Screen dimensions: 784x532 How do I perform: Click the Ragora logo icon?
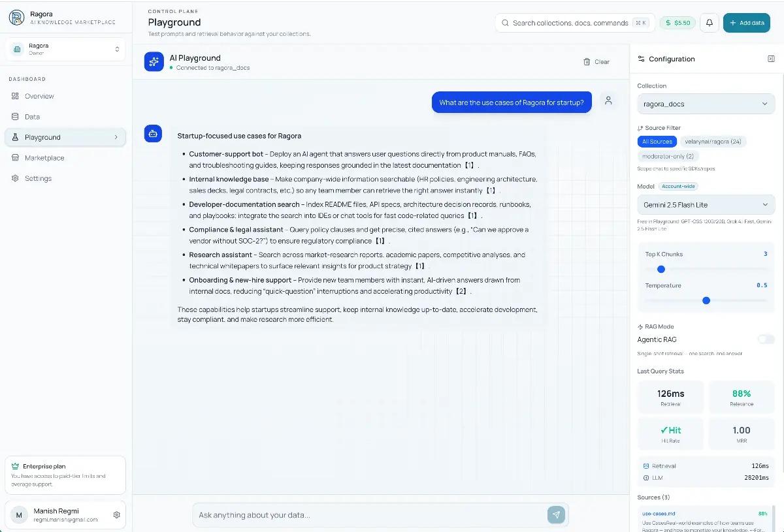point(16,18)
